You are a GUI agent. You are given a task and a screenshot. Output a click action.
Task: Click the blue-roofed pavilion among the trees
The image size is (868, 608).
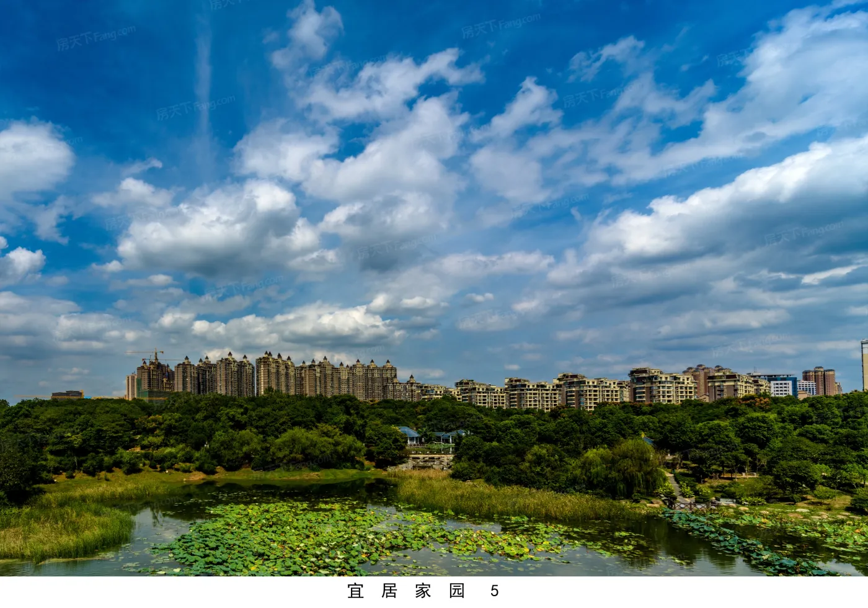[x=409, y=434]
